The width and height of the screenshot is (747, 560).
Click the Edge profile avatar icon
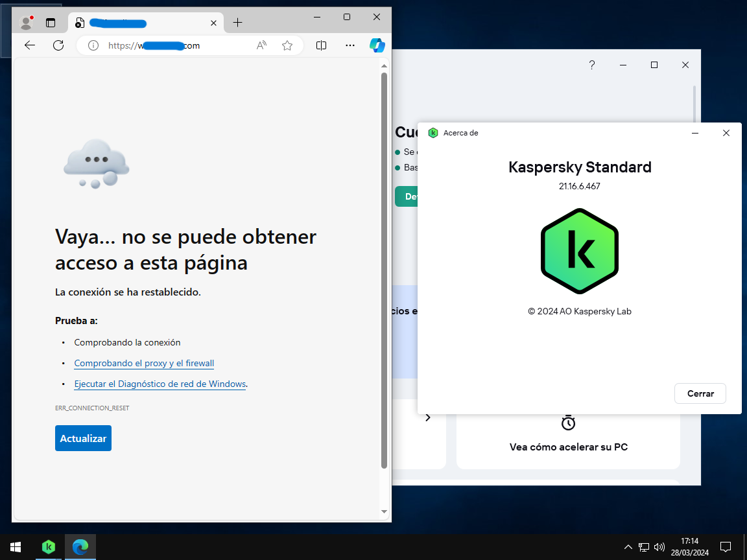point(26,23)
